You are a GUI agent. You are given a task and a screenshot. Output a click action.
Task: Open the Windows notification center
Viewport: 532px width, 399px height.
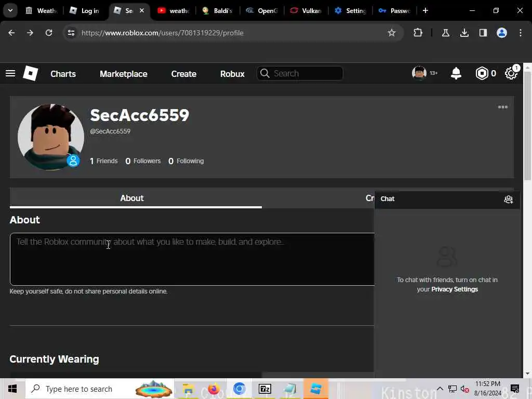515,389
